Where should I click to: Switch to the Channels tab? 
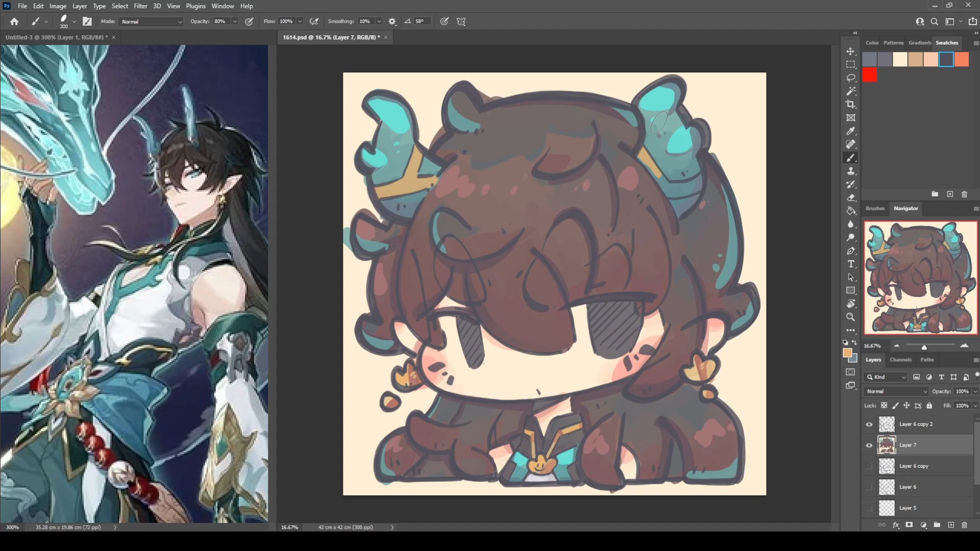click(900, 360)
